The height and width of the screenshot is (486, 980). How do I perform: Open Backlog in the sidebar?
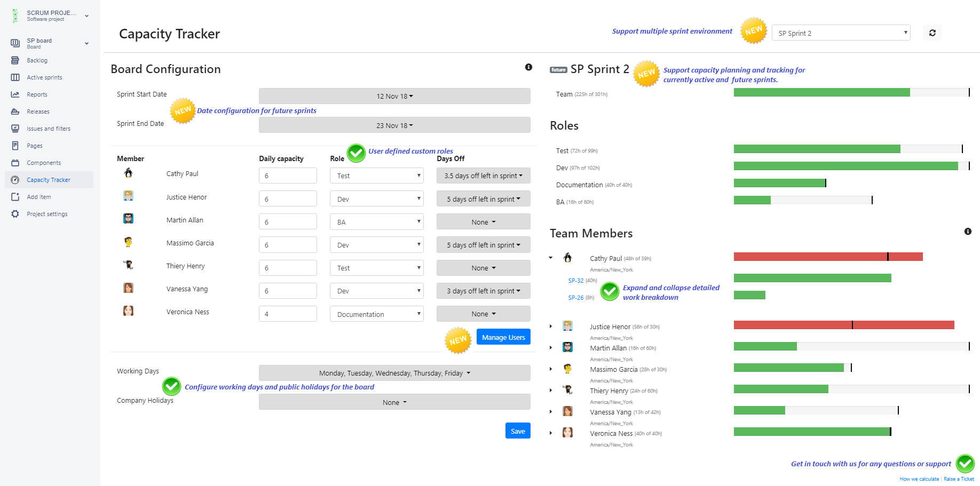(x=37, y=60)
